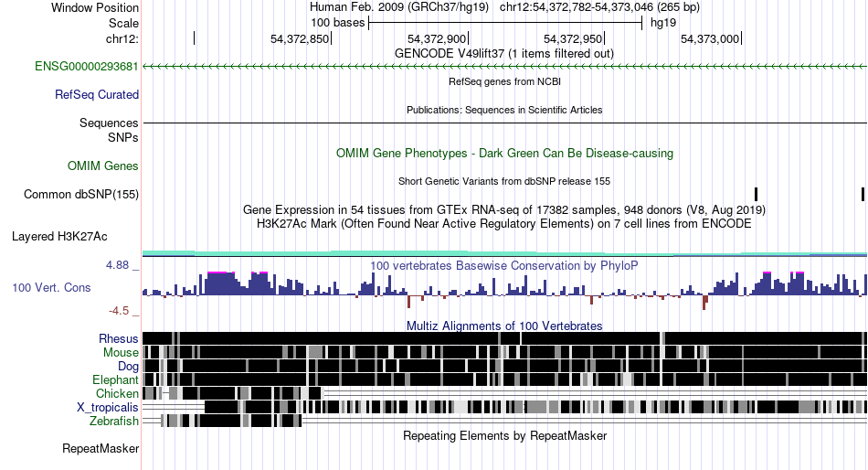Click Multiz Alignments of 100 Vertebrates title
Viewport: 868px width, 470px height.
[504, 326]
